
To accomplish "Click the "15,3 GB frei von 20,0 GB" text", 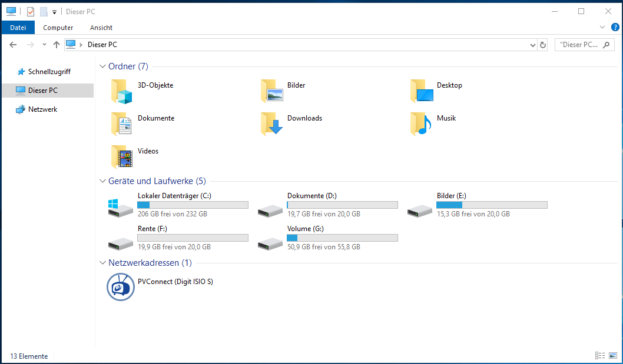I will pos(473,214).
